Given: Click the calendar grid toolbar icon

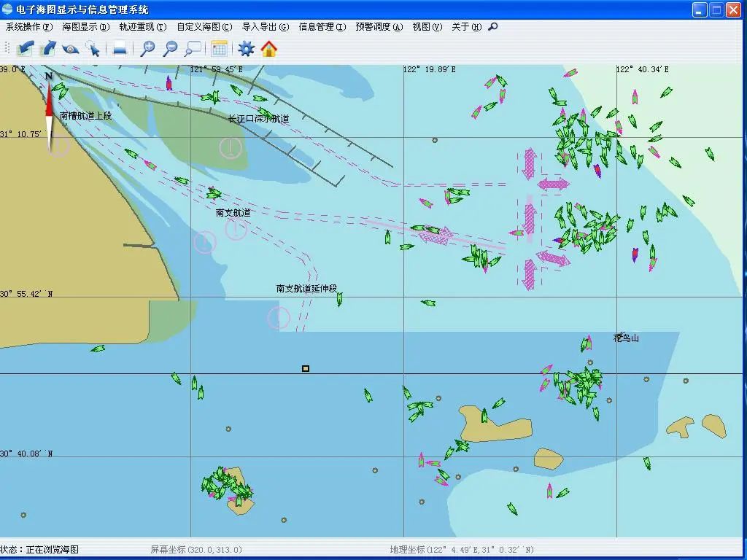Looking at the screenshot, I should [219, 49].
